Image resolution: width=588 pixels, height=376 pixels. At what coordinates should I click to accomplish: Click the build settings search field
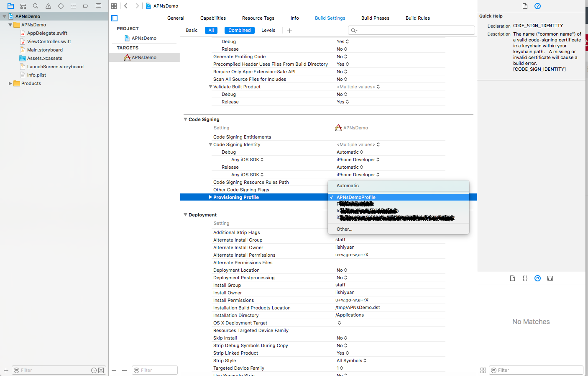412,30
